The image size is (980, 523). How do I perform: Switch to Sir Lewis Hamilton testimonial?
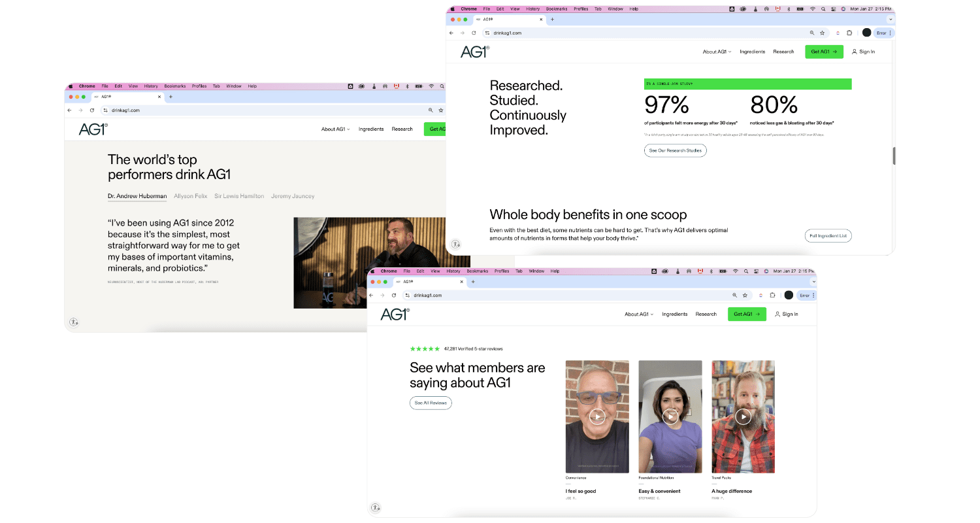point(239,196)
